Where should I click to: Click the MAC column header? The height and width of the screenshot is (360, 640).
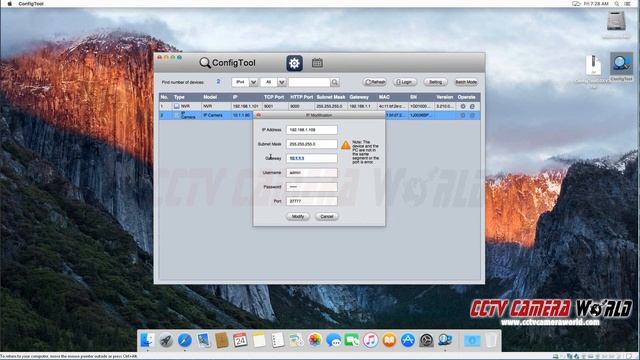384,97
